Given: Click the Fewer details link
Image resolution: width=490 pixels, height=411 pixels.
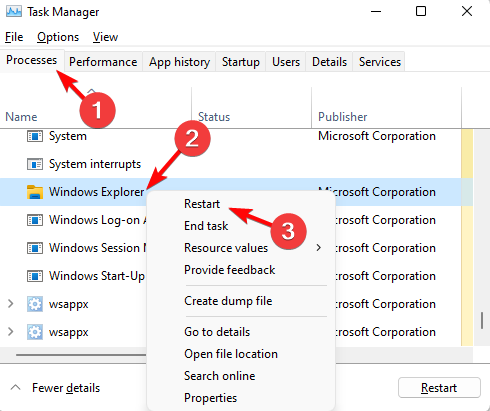Looking at the screenshot, I should click(x=66, y=388).
